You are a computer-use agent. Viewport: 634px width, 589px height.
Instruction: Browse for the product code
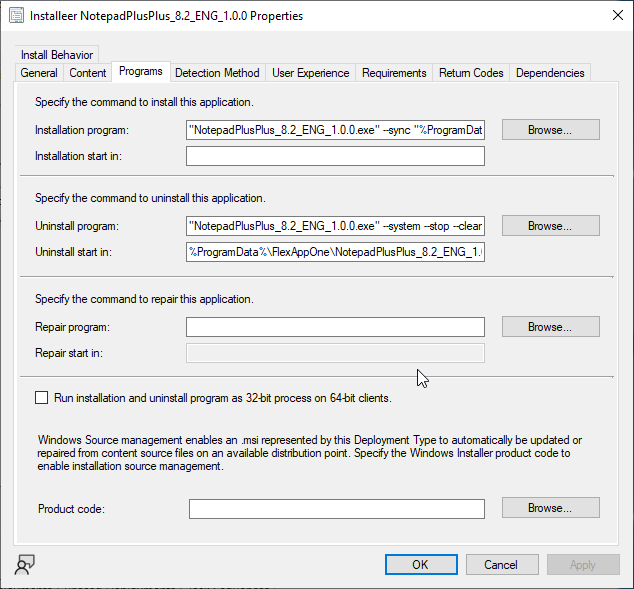pos(550,508)
